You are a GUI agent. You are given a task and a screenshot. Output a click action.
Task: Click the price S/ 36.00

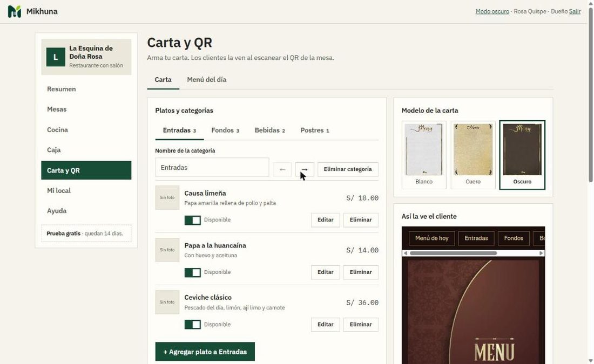362,303
